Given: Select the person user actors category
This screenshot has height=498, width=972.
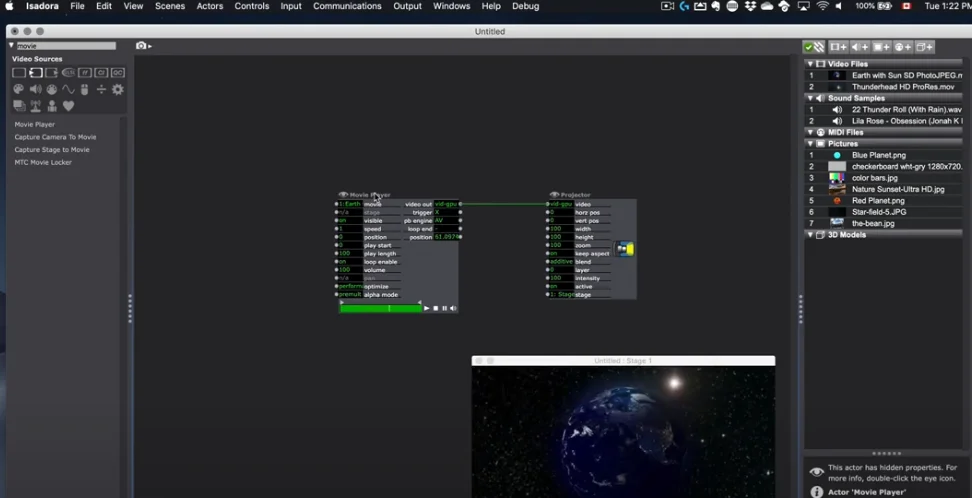Looking at the screenshot, I should tap(52, 106).
